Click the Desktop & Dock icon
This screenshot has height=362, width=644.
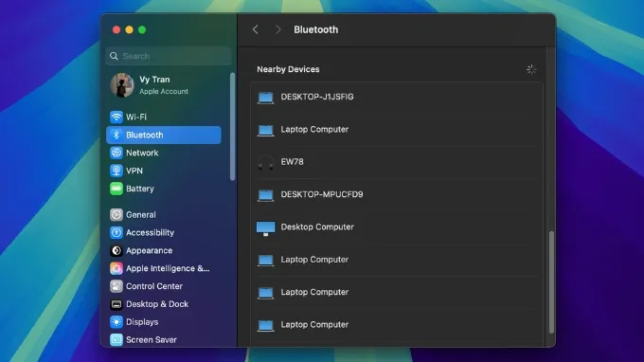[116, 304]
